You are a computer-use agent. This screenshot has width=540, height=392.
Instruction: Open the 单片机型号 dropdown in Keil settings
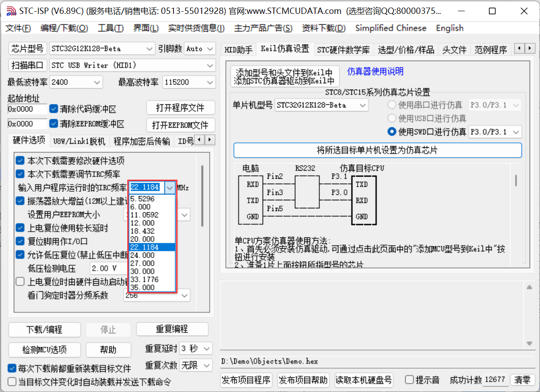tap(321, 105)
